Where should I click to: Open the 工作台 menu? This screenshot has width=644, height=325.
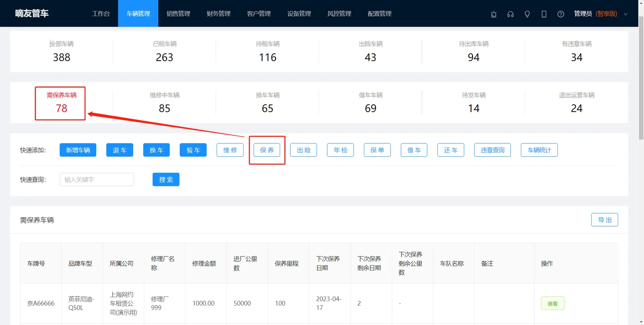101,14
